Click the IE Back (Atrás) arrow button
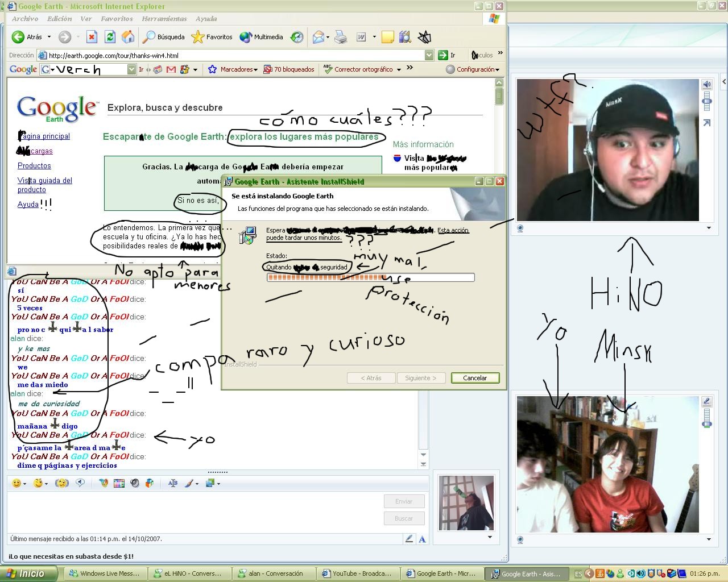728x582 pixels. point(18,37)
